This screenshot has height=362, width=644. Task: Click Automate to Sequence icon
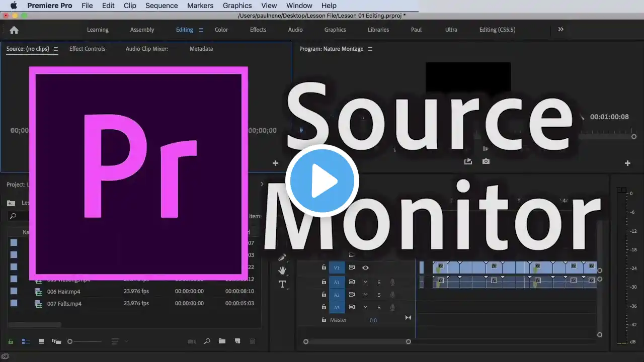click(x=192, y=341)
